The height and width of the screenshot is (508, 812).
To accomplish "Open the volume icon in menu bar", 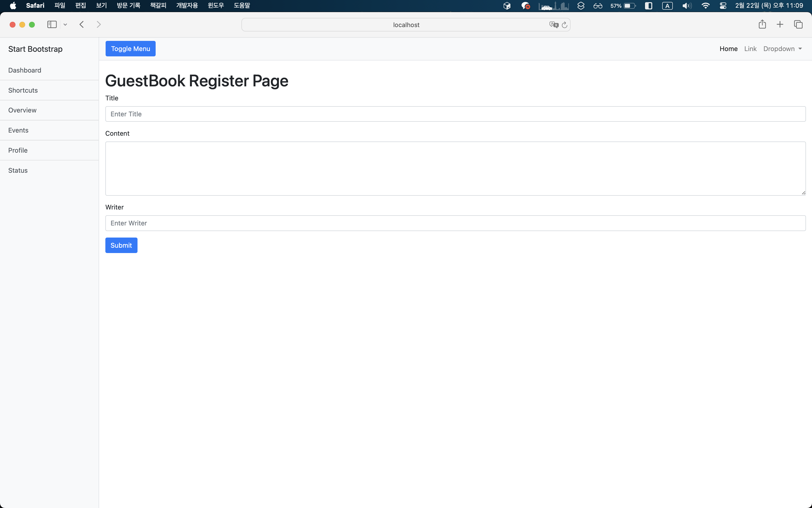I will coord(687,6).
